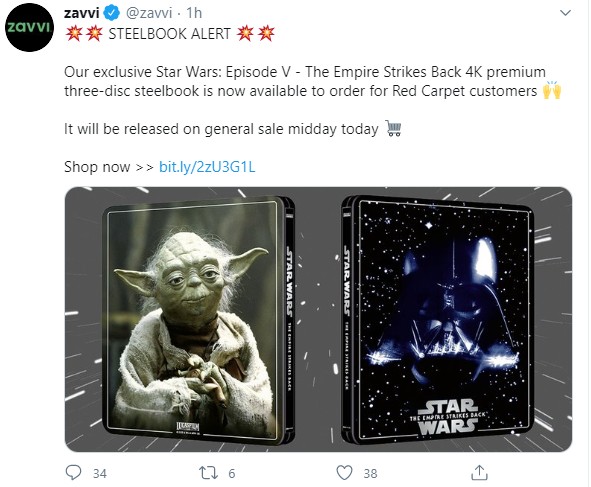Click the @zavvi handle
This screenshot has width=591, height=487.
149,13
